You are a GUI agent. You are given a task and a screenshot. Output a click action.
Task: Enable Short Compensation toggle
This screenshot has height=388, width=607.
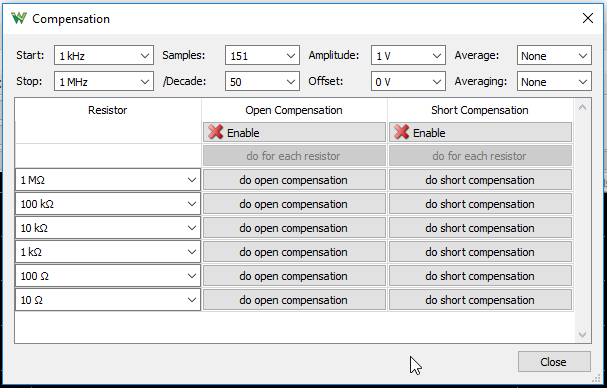point(480,132)
